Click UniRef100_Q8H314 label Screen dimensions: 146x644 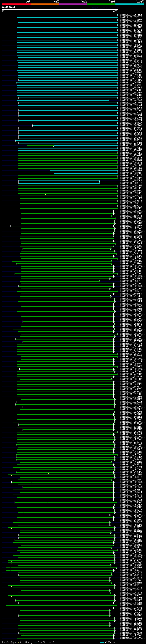pyautogui.click(x=131, y=201)
